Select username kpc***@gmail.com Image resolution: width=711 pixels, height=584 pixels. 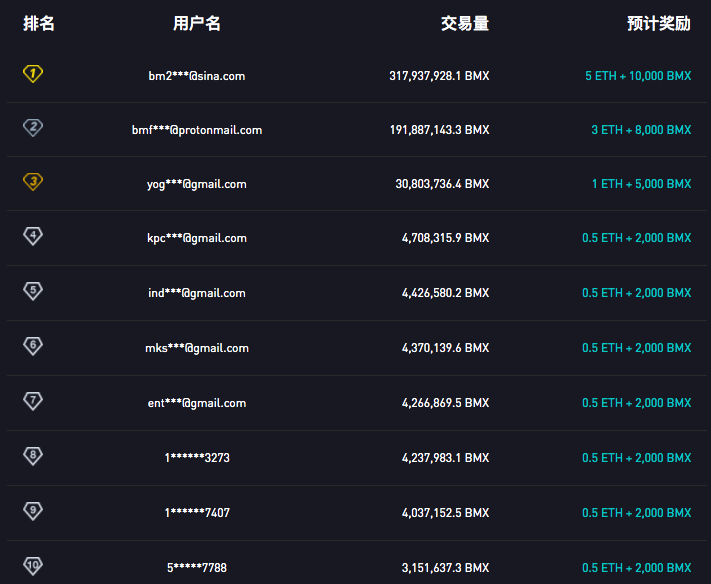(197, 238)
